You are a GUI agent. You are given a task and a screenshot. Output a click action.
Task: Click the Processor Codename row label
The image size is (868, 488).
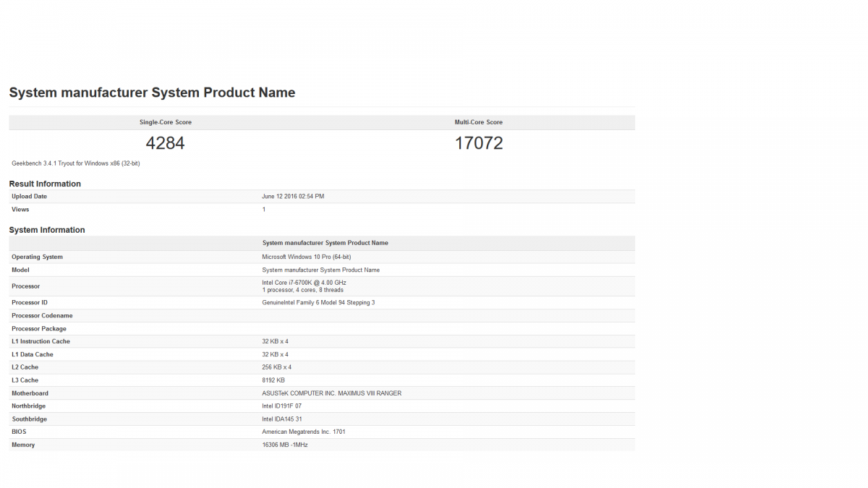tap(42, 316)
